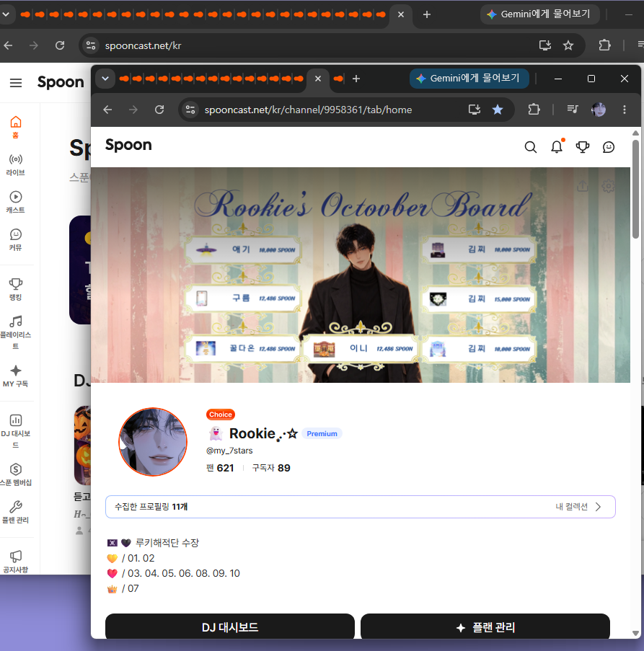Click the front window address bar URL
The height and width of the screenshot is (651, 644).
(308, 110)
